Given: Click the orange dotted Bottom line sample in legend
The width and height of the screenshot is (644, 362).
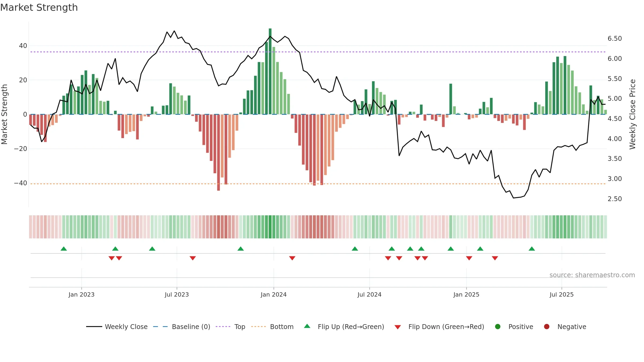Looking at the screenshot, I should click(259, 327).
